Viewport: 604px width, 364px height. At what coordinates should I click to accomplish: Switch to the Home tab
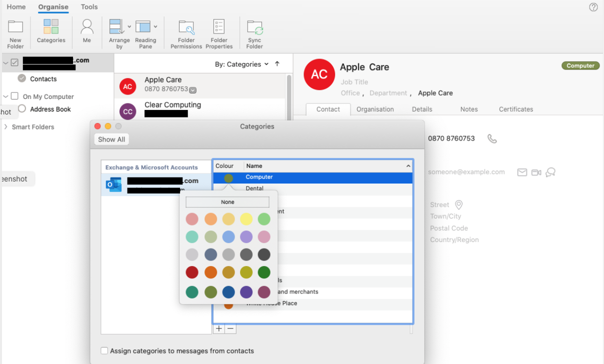click(16, 7)
